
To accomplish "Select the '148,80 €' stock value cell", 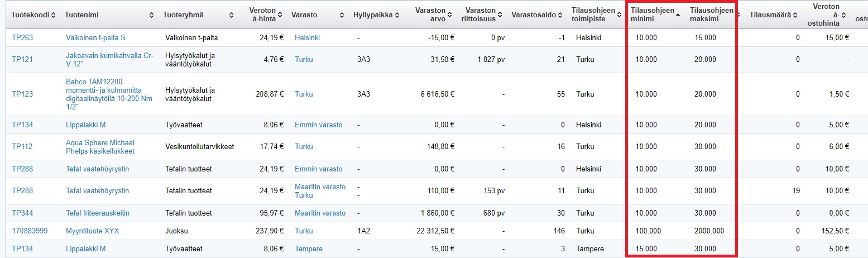I will [x=442, y=147].
